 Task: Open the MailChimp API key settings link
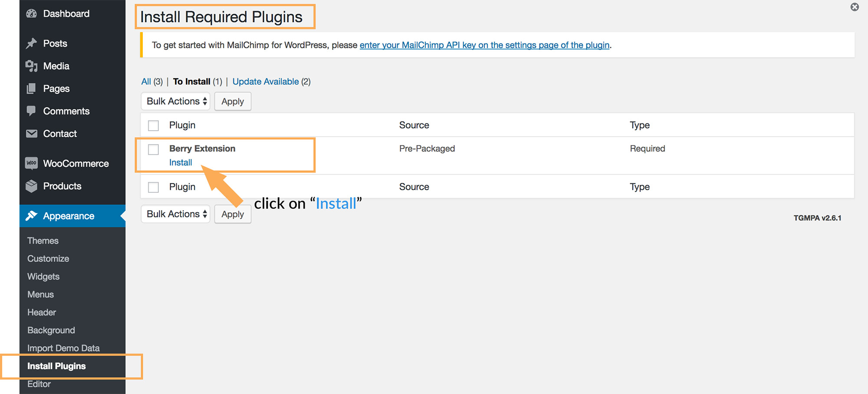pos(484,45)
